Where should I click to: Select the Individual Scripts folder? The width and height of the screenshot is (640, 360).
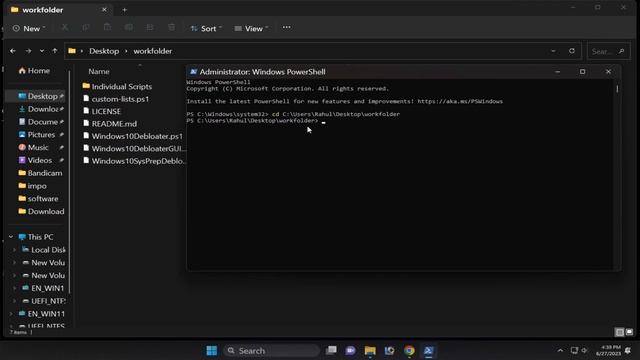pos(117,87)
